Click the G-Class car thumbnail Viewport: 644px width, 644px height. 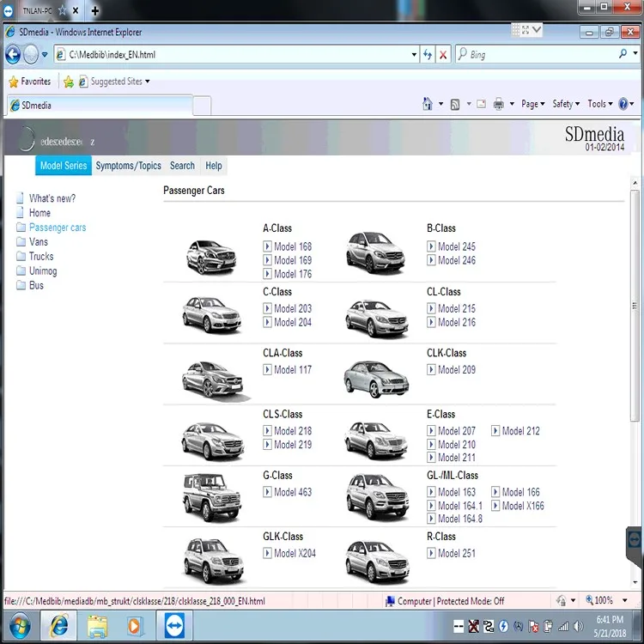click(212, 497)
